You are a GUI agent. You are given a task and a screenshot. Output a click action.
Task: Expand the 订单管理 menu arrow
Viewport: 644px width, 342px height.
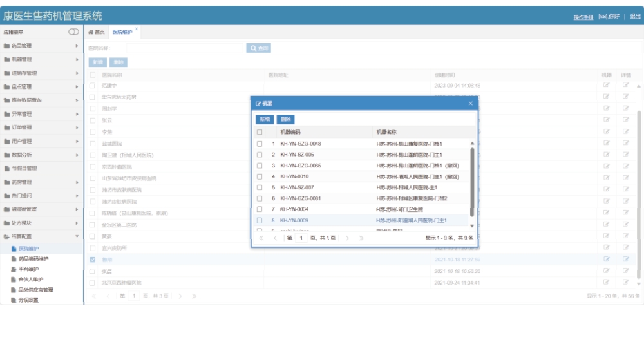coord(77,128)
